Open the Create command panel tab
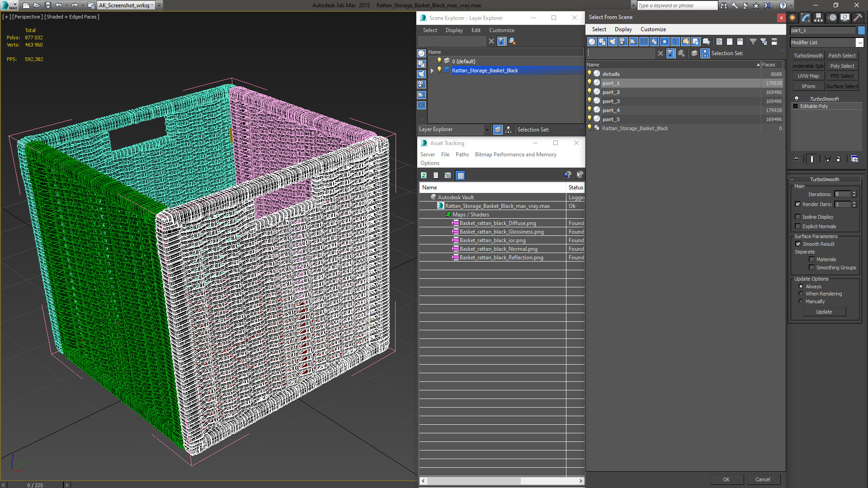Image resolution: width=868 pixels, height=488 pixels. point(793,18)
